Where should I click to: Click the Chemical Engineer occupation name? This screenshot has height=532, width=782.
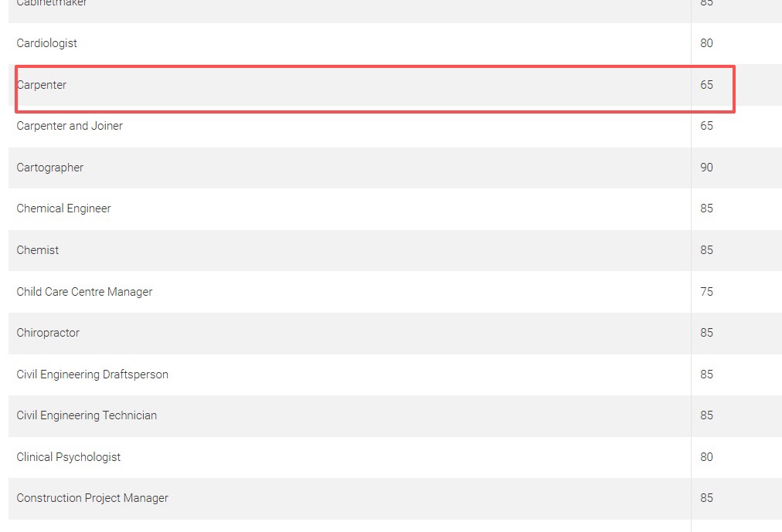tap(64, 208)
